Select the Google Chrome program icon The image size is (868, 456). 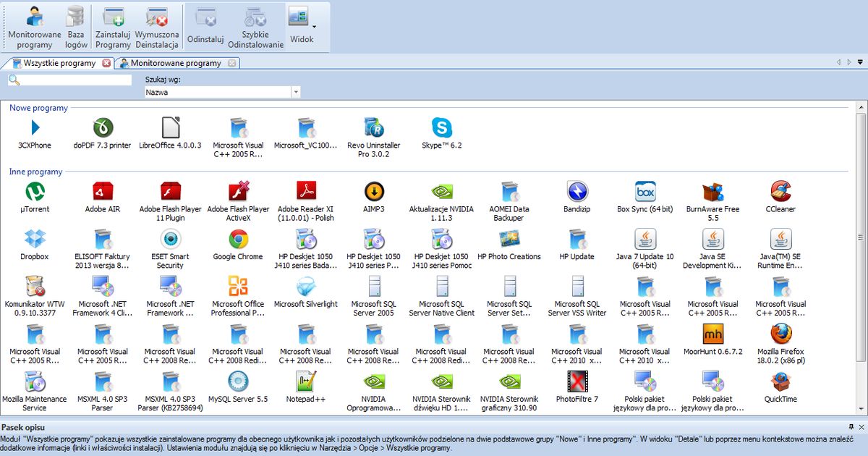coord(238,240)
